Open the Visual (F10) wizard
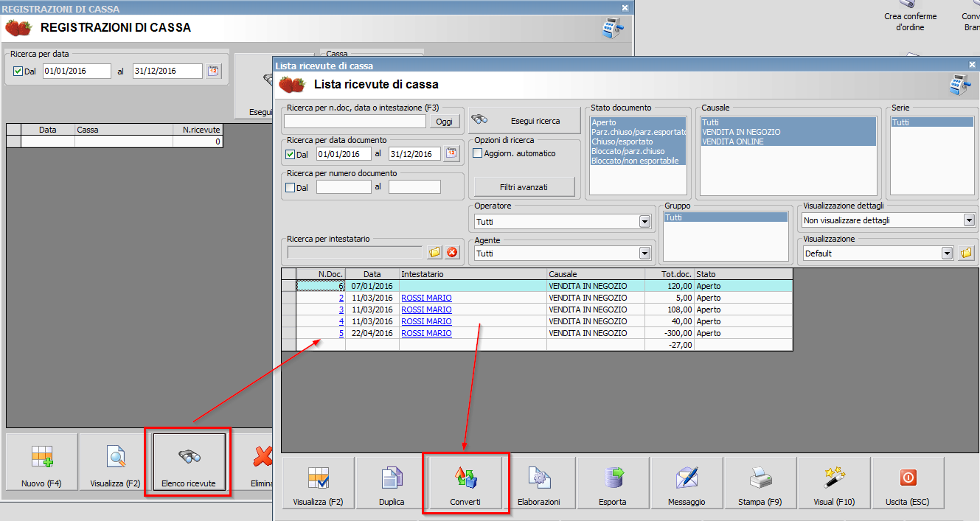The width and height of the screenshot is (980, 521). (834, 484)
